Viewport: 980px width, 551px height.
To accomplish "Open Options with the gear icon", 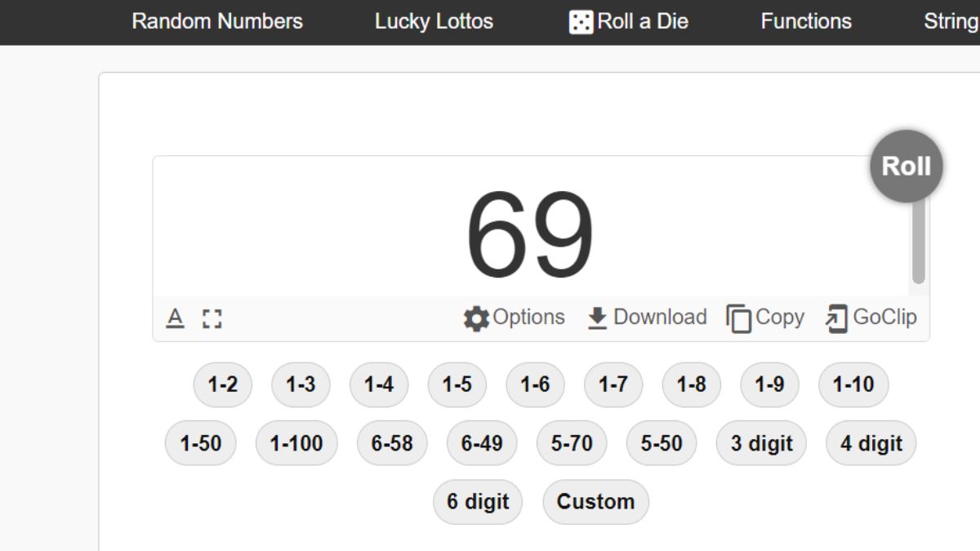I will pyautogui.click(x=514, y=318).
